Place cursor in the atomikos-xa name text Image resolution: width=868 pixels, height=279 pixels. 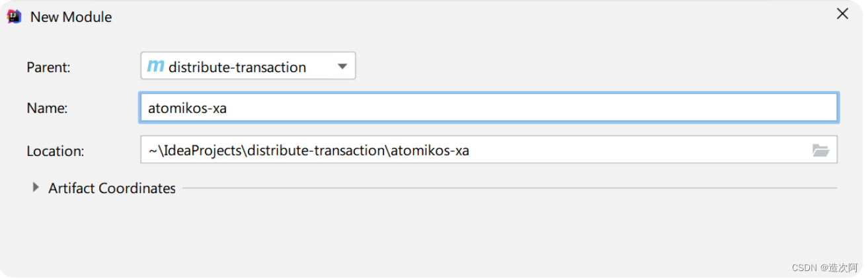coord(187,108)
